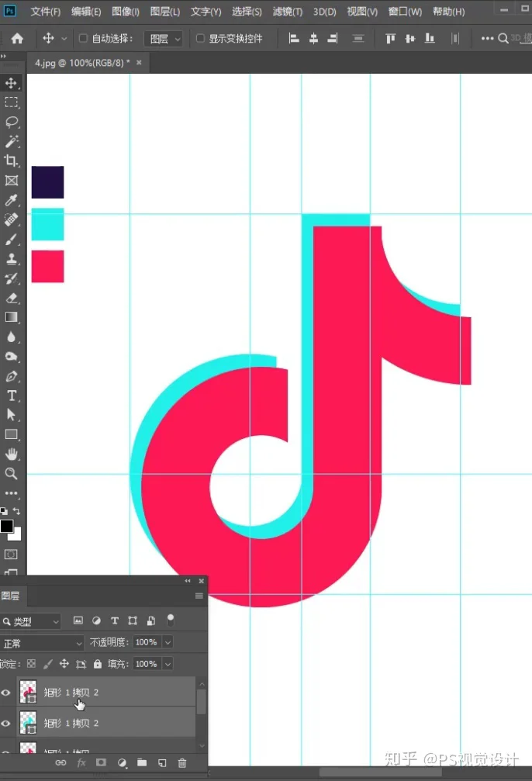Screen dimensions: 532x781
Task: Select the Rectangular Marquee tool
Action: coord(11,102)
